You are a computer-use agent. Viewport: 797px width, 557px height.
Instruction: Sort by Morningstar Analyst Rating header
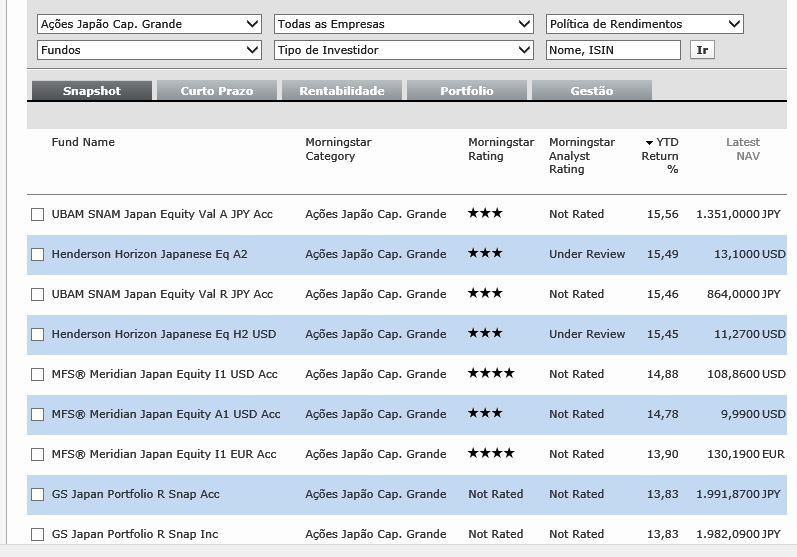point(581,156)
